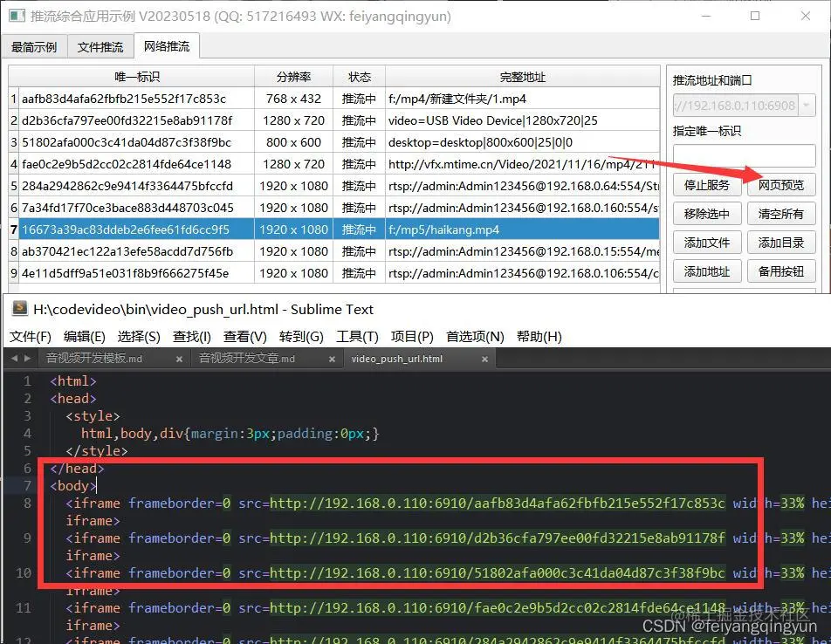Click the push address field showing 192.168.0.110:6908
This screenshot has width=831, height=644.
click(x=736, y=106)
